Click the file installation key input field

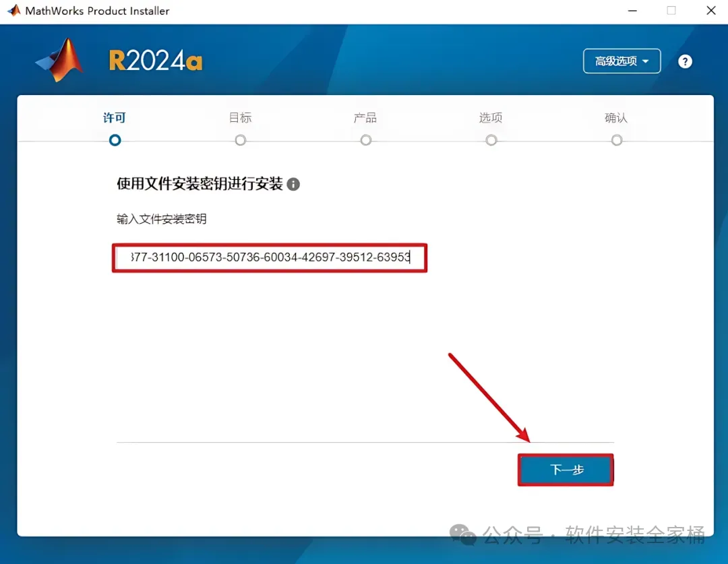[269, 257]
